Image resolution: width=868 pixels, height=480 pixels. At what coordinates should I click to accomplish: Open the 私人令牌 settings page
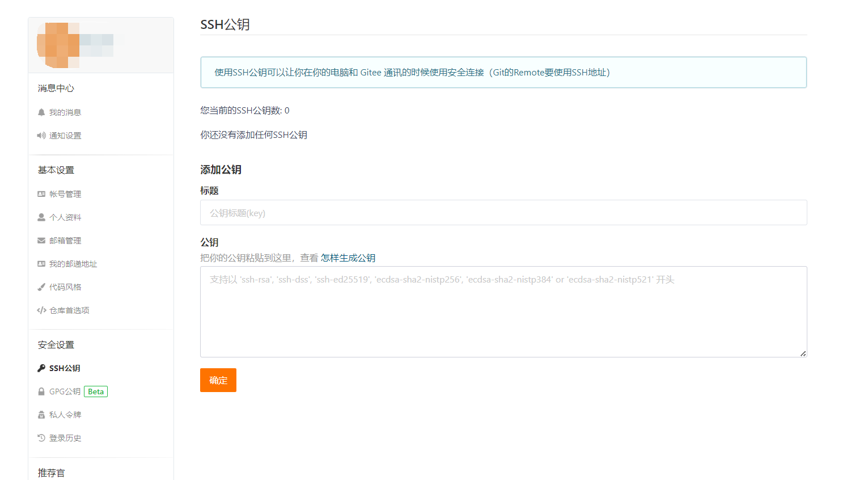click(x=65, y=415)
